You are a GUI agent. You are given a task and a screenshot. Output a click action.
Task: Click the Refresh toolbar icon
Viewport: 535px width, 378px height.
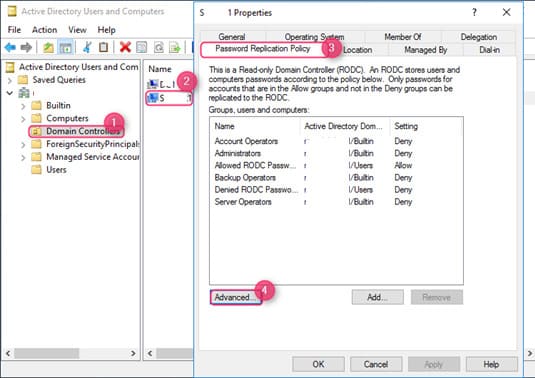159,47
